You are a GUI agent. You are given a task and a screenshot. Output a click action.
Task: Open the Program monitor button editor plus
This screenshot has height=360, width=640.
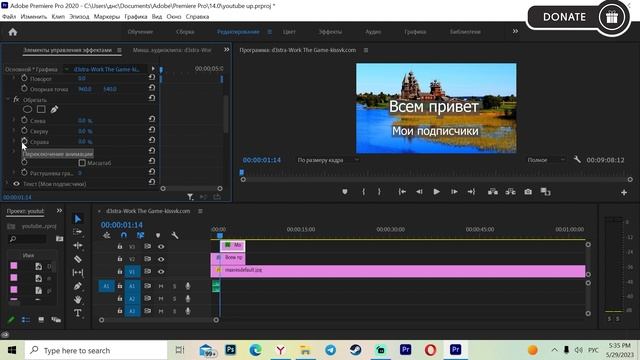click(624, 192)
